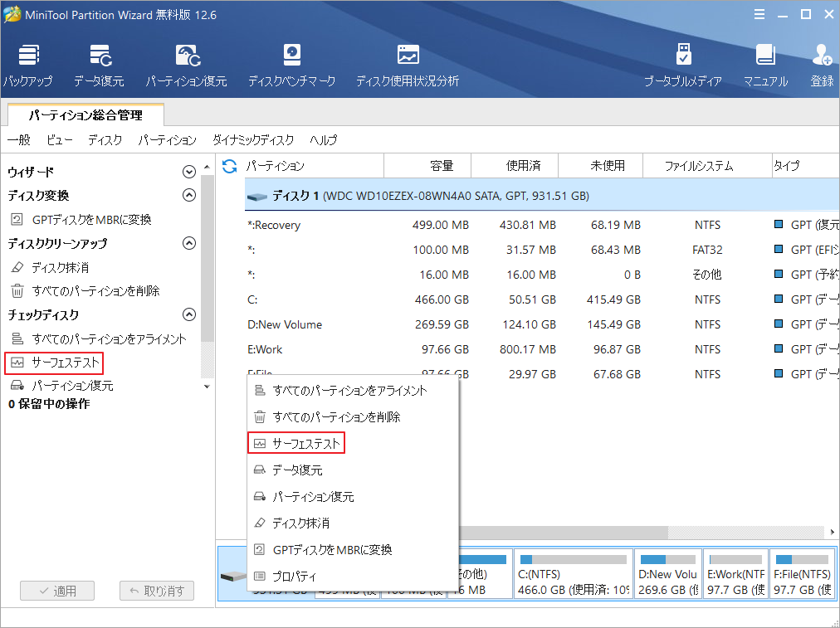
Task: Click D:New Volu block in disk map
Action: pyautogui.click(x=668, y=574)
